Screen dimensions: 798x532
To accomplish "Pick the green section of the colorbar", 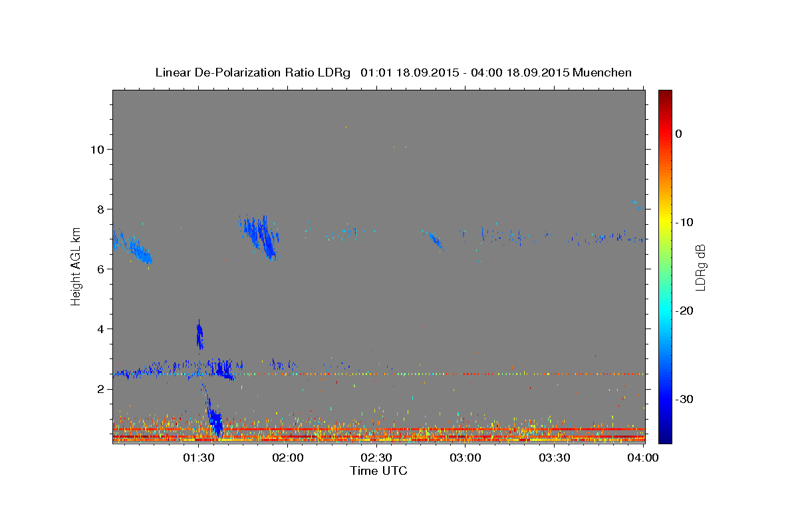I will pos(665,266).
